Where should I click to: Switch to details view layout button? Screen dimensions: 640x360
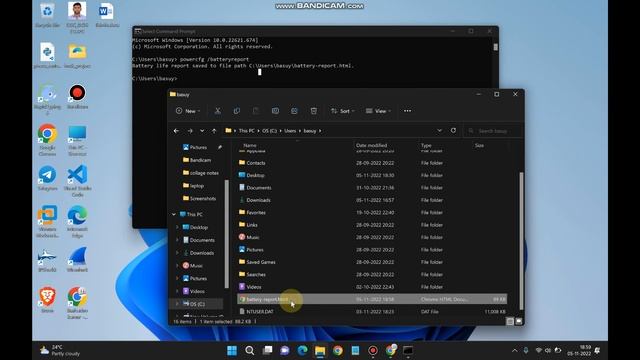click(x=510, y=322)
